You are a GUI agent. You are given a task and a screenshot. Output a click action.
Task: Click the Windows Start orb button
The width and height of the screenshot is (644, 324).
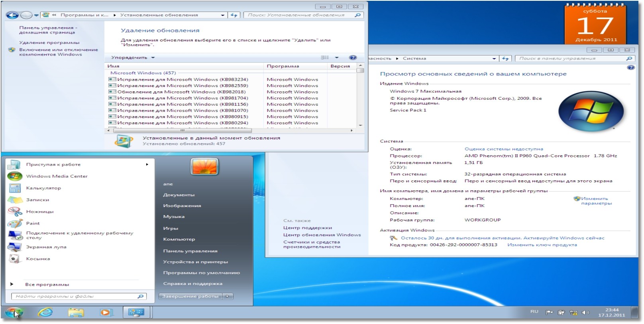(14, 312)
